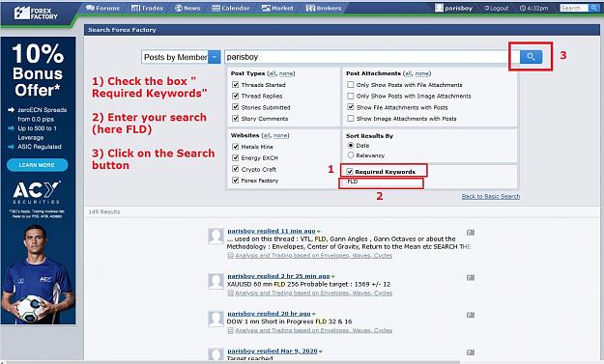Open 'parisboy replied 11 min ago' result

[272, 231]
